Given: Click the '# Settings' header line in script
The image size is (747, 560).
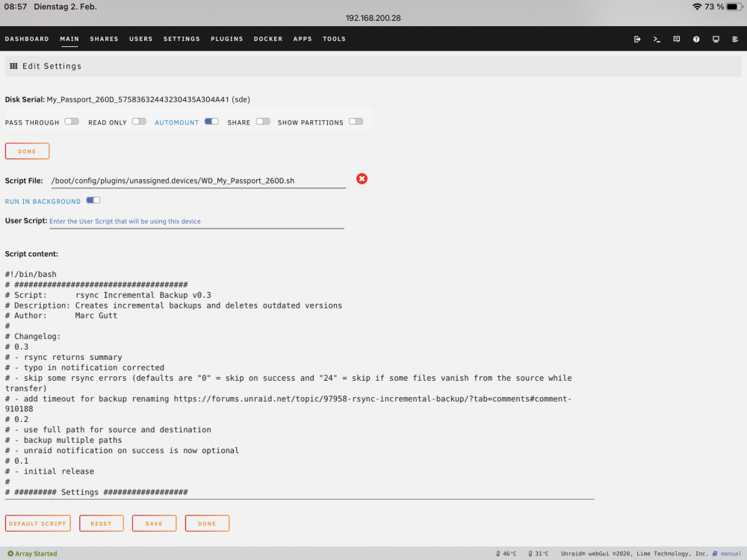Looking at the screenshot, I should click(96, 492).
